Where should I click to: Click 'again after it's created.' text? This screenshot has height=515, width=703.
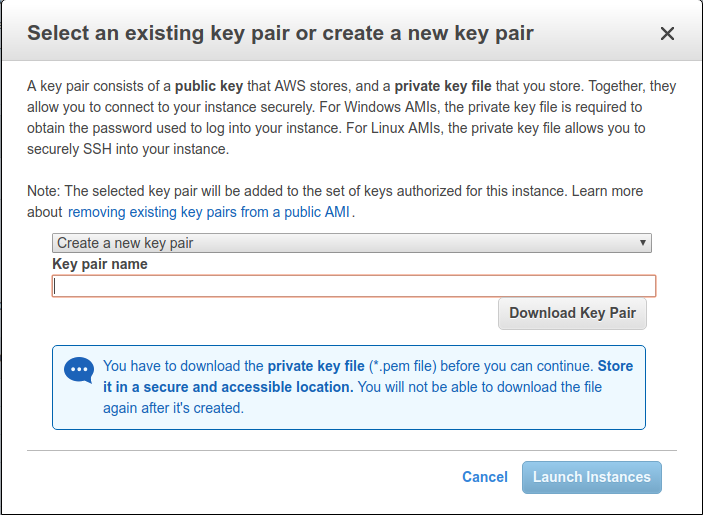[173, 408]
